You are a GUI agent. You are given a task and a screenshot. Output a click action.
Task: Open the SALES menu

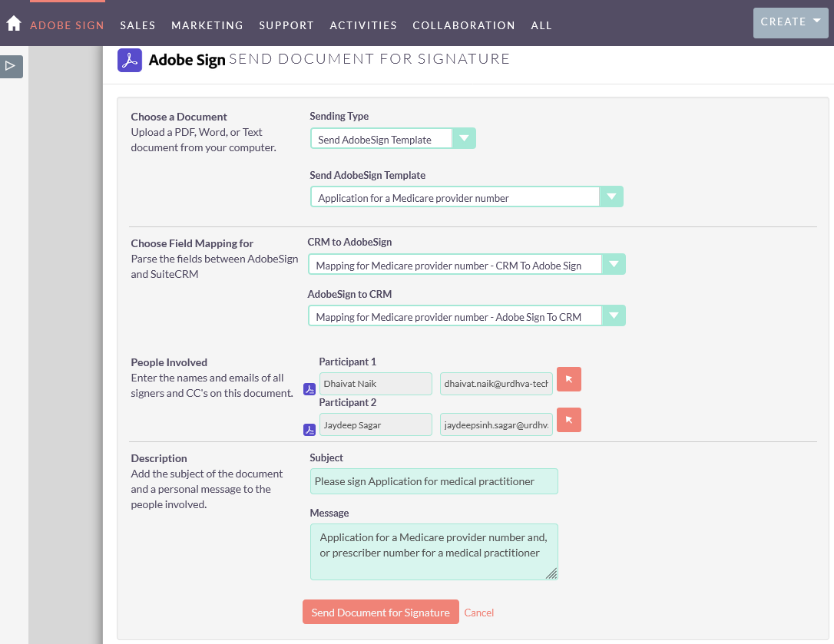(x=137, y=25)
